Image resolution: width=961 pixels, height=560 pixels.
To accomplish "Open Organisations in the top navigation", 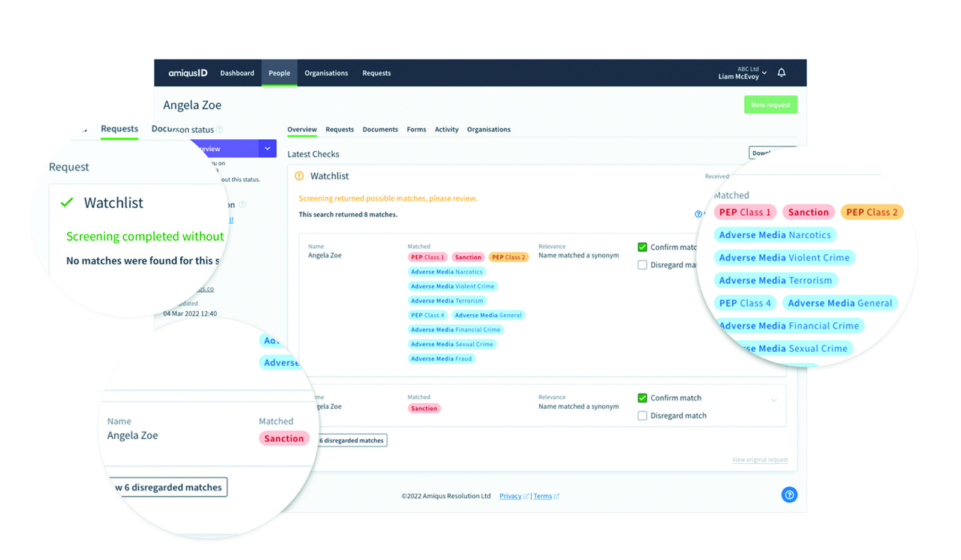I will 326,73.
